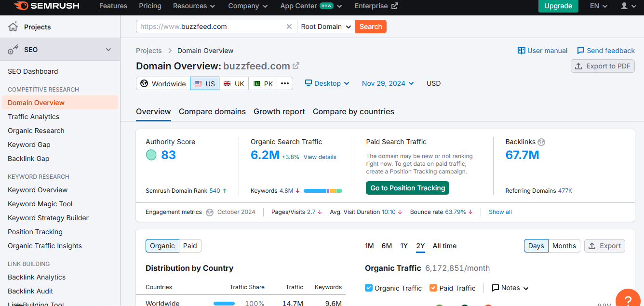Click the Keywords distribution color bar
The height and width of the screenshot is (306, 644).
pos(323,191)
